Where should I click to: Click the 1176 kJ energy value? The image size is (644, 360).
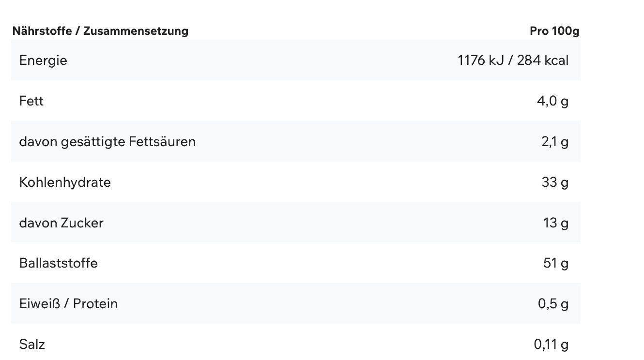[481, 60]
